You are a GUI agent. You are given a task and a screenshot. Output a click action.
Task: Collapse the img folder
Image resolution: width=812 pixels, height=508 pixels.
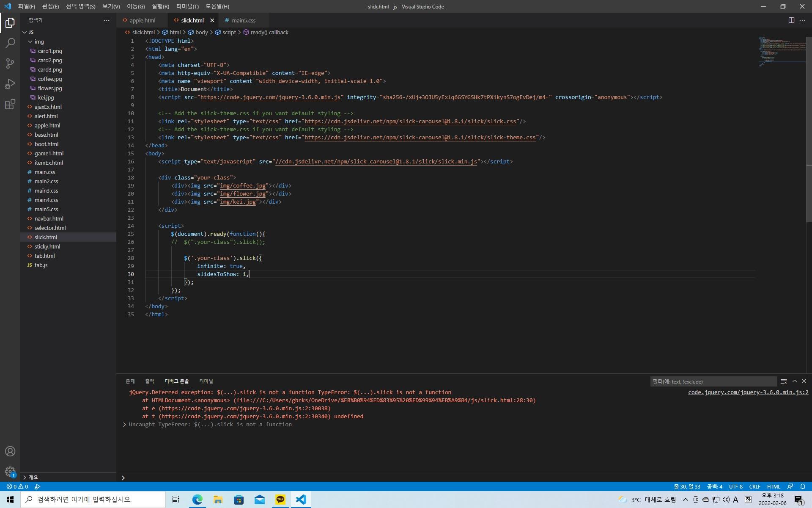[68, 41]
